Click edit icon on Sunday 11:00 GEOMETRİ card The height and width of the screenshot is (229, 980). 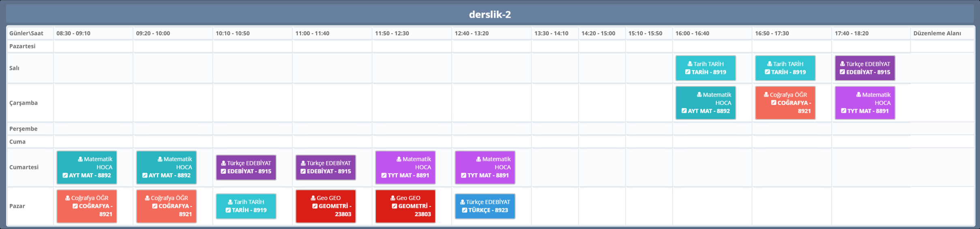click(315, 206)
